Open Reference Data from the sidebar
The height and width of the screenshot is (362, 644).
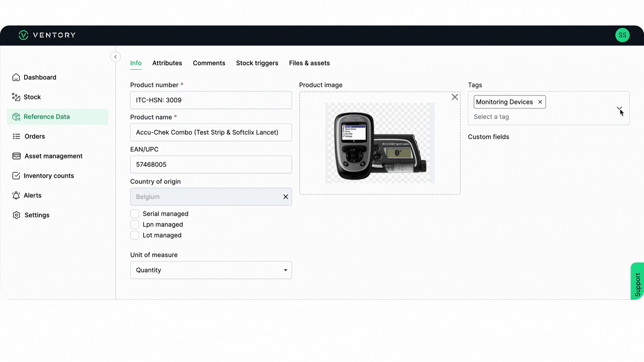pyautogui.click(x=57, y=117)
